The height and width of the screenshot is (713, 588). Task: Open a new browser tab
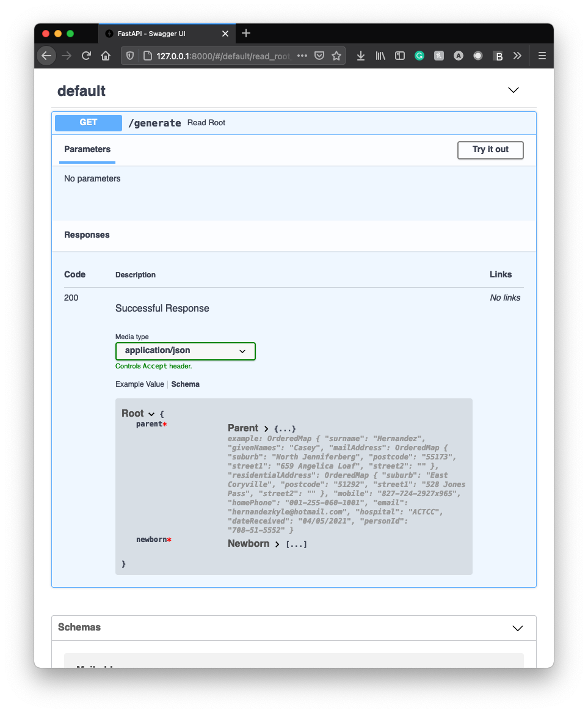(246, 33)
